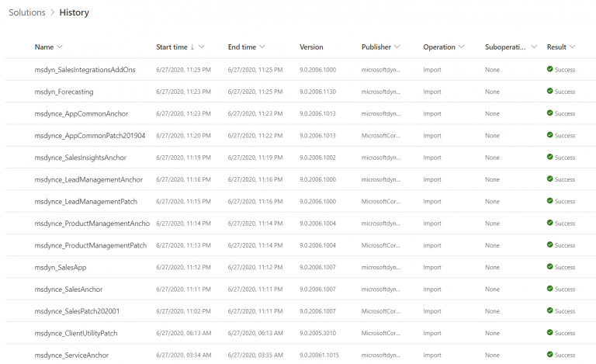Expand the Operation column filter chevron
Viewport: 596px width, 364px height.
pos(462,47)
